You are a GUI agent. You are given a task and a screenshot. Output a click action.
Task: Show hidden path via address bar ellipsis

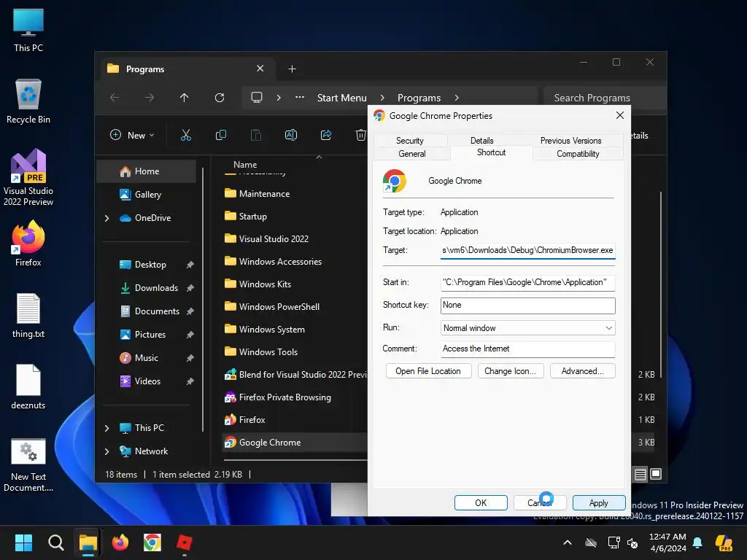click(x=300, y=98)
